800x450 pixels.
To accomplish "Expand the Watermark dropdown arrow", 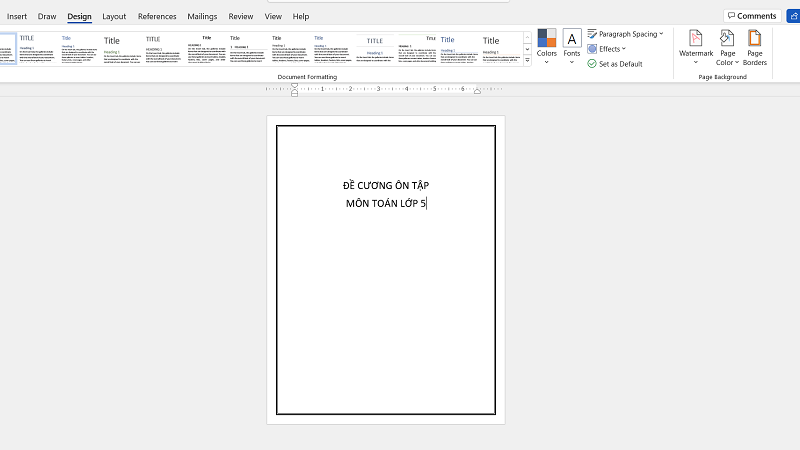I will [x=696, y=63].
